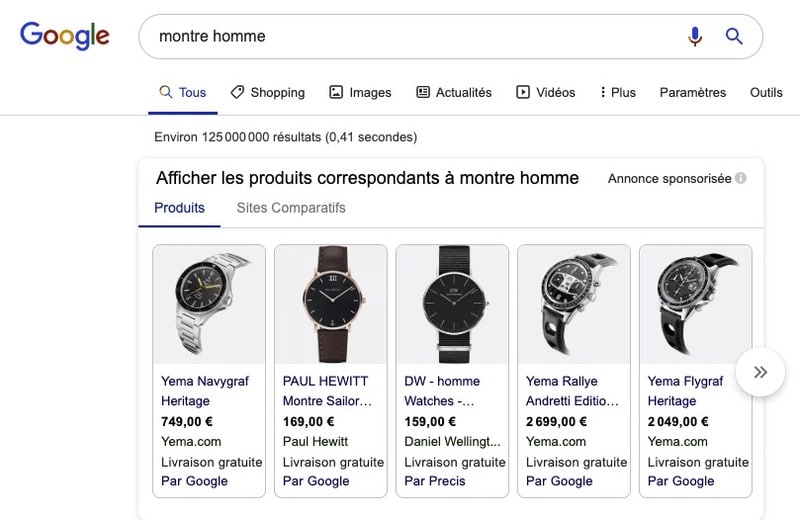The image size is (800, 520).
Task: Switch to Images results tab
Action: pyautogui.click(x=360, y=92)
